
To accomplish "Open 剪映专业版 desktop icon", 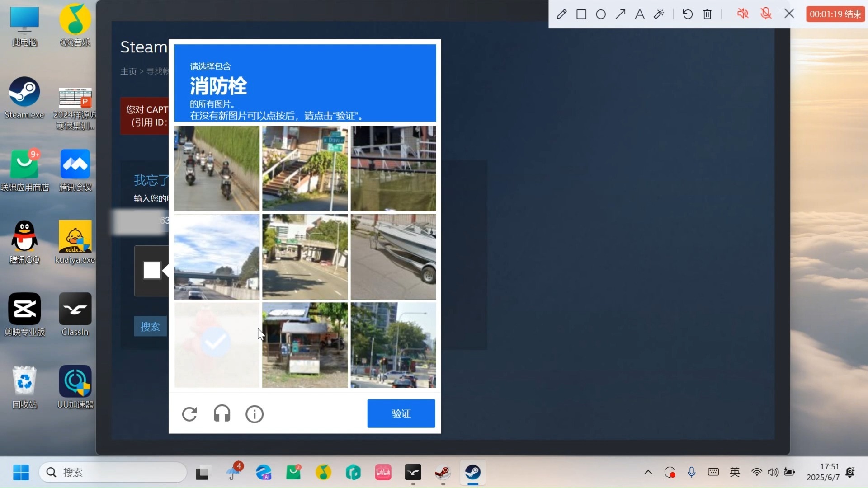I will [x=24, y=314].
